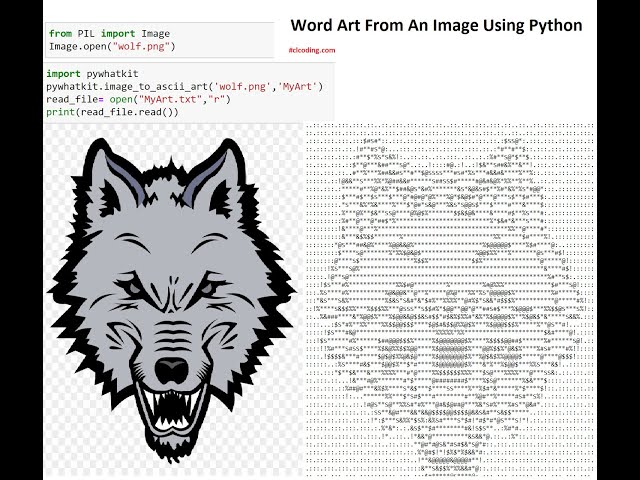Screen dimensions: 640x480
Task: Click the wolf head image
Action: point(171,300)
